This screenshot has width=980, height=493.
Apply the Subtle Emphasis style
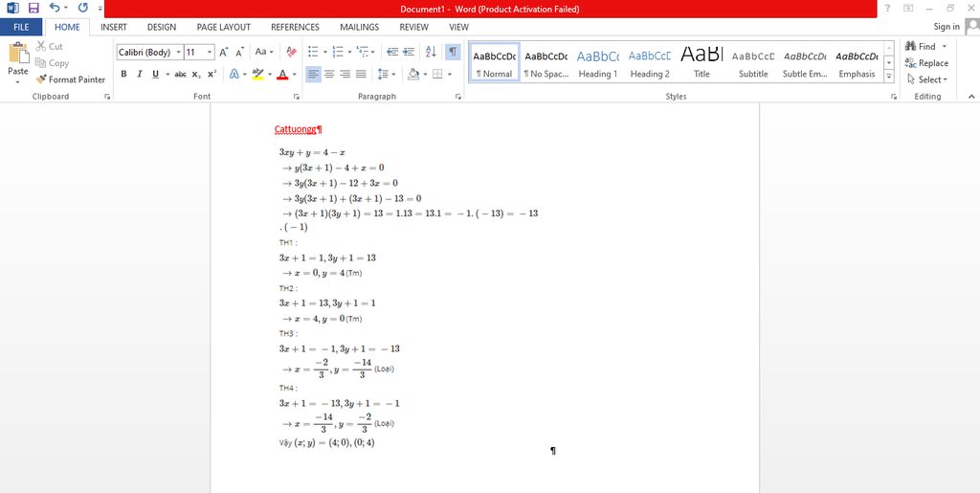point(805,62)
